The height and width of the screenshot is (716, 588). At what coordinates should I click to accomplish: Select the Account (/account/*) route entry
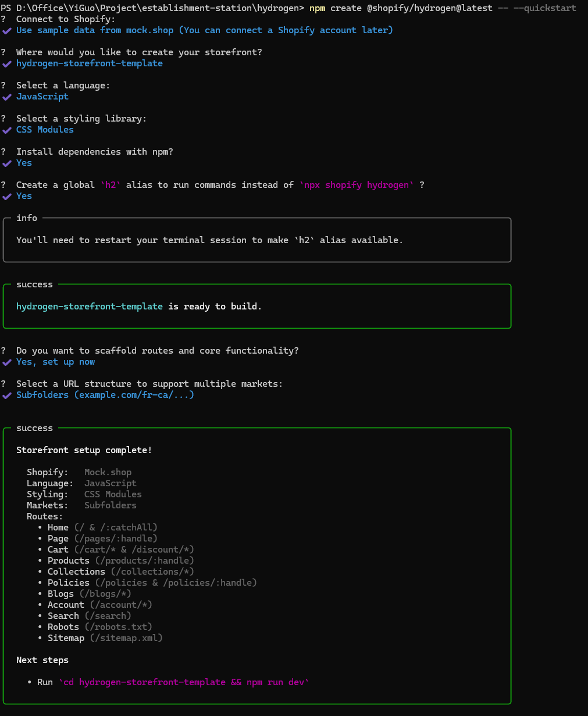[x=100, y=605]
